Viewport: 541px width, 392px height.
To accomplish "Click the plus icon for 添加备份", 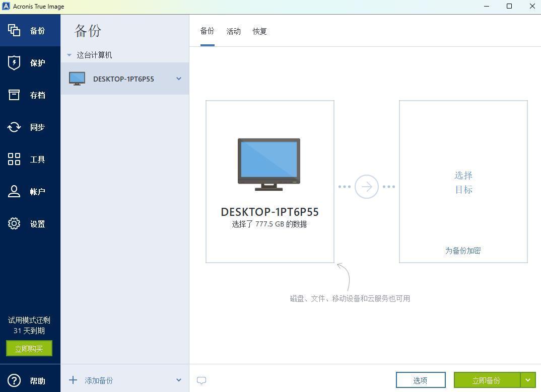I will tap(73, 380).
